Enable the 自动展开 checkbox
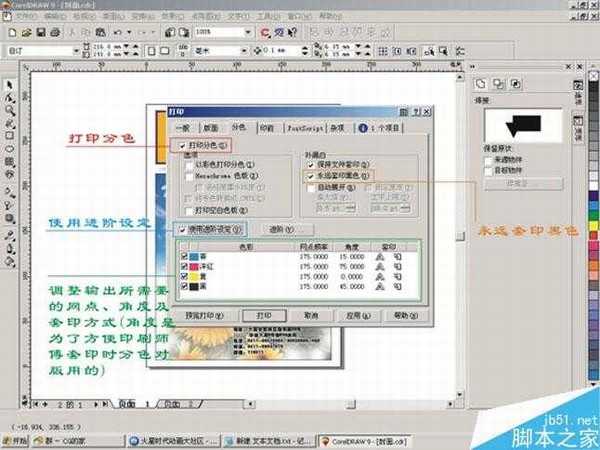 pyautogui.click(x=311, y=188)
